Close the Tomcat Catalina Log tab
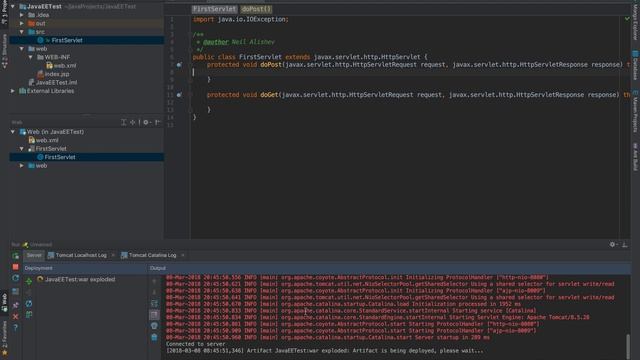The width and height of the screenshot is (640, 360). (183, 255)
